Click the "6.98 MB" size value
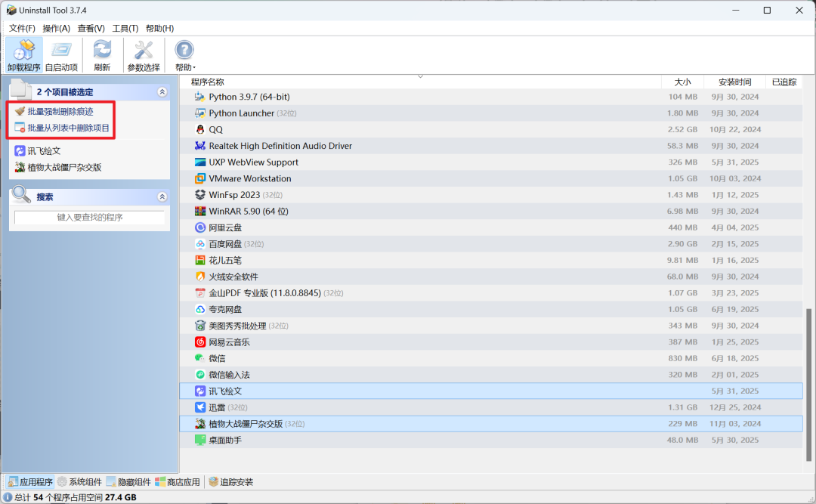Image resolution: width=816 pixels, height=504 pixels. tap(682, 212)
